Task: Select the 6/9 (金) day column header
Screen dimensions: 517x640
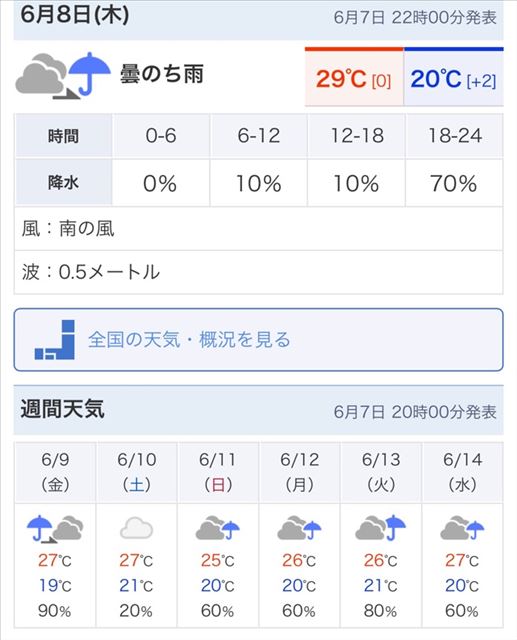Action: [x=55, y=472]
